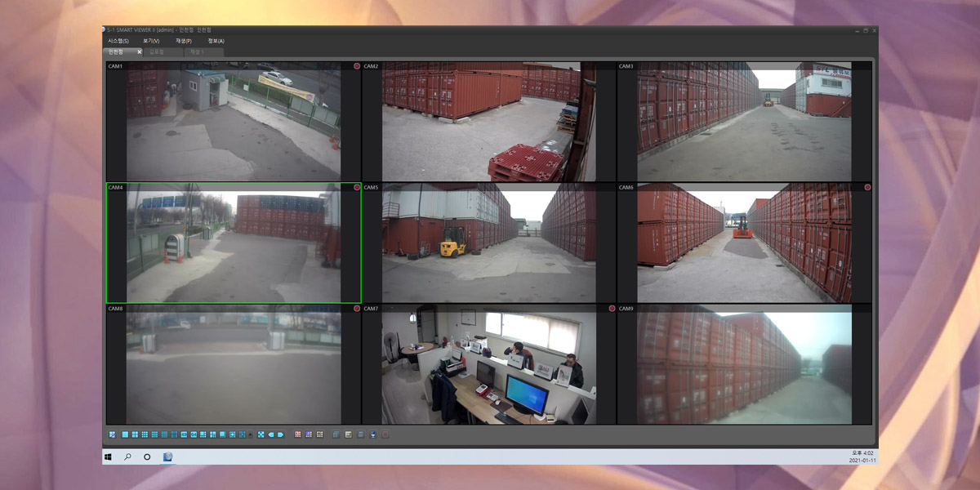Click the red record button in bottom toolbar
The image size is (980, 490).
tap(385, 434)
